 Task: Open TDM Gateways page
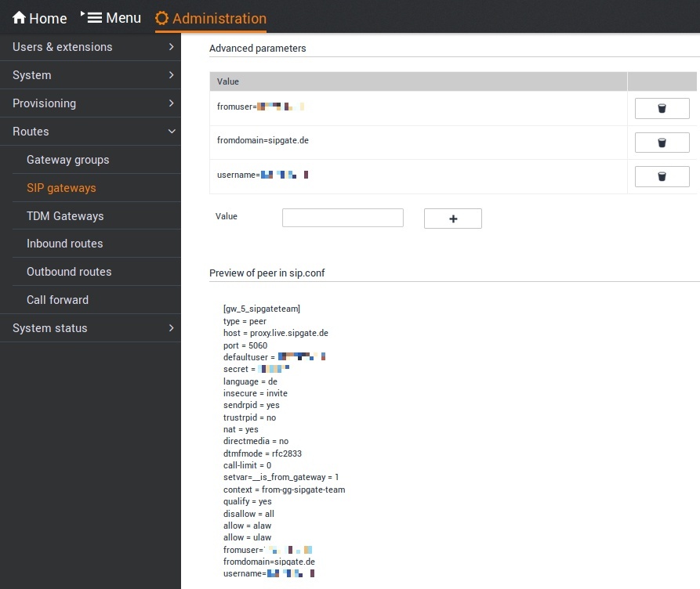(65, 216)
